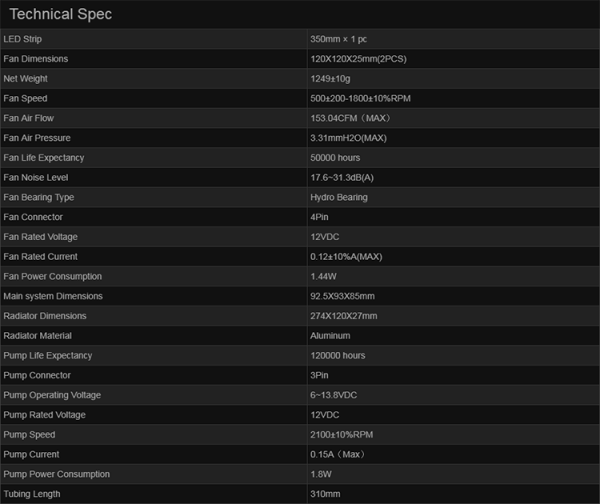Click the LED Strip row label
The image size is (600, 504).
click(x=25, y=39)
